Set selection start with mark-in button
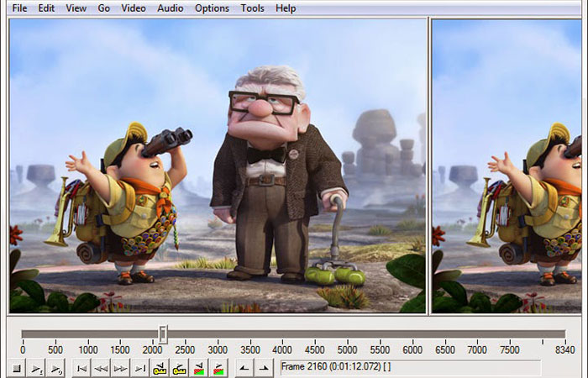588x378 pixels. tap(244, 368)
